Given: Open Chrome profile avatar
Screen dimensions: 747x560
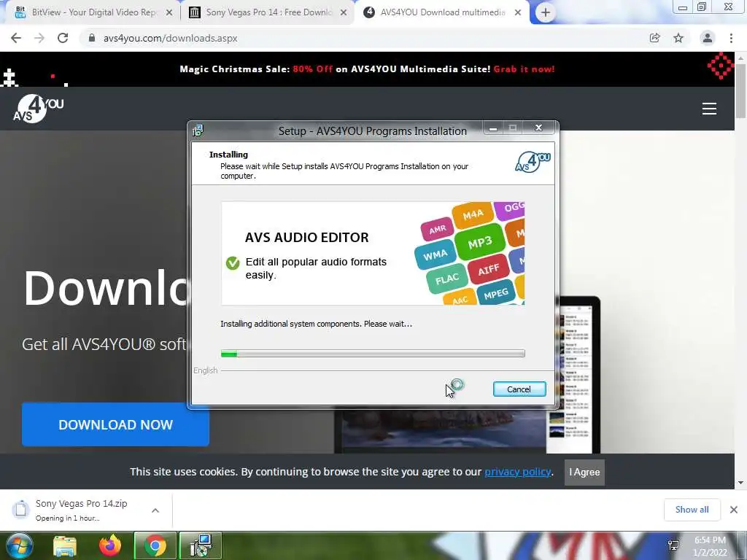Looking at the screenshot, I should pos(708,38).
